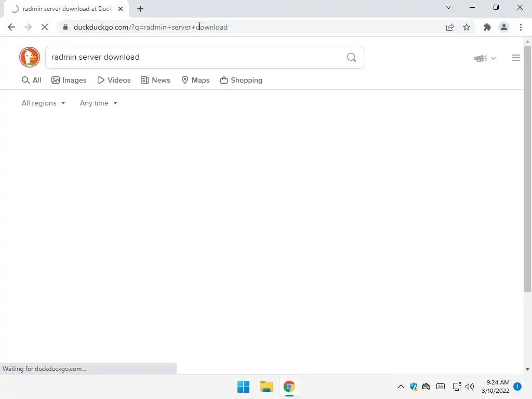Open File Explorer from taskbar
This screenshot has height=399, width=532.
pyautogui.click(x=267, y=387)
